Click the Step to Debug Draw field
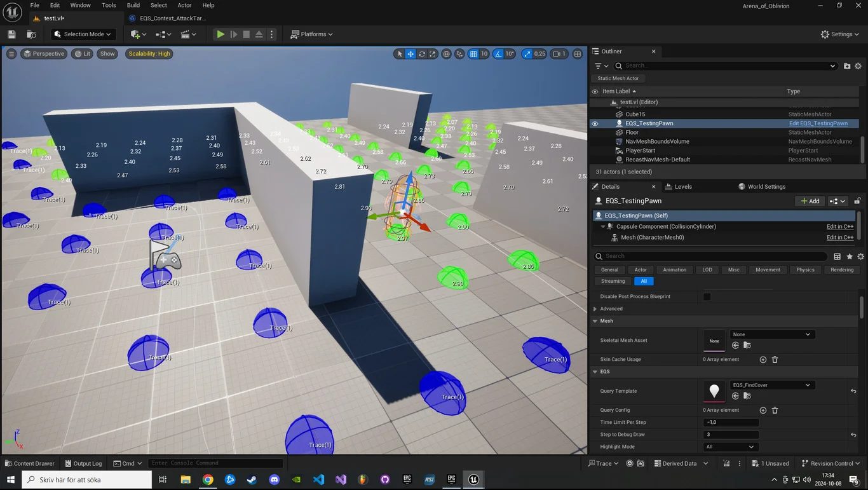 [x=731, y=435]
